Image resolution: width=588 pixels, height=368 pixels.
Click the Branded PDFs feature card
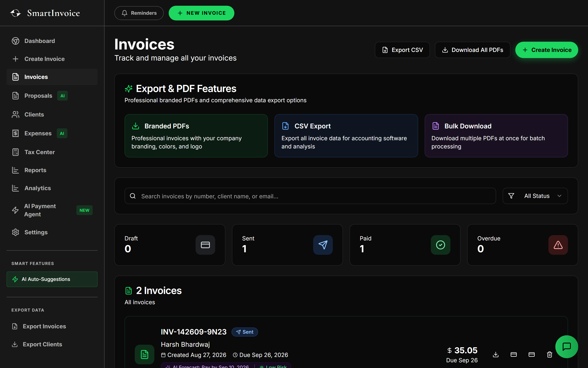(x=196, y=136)
